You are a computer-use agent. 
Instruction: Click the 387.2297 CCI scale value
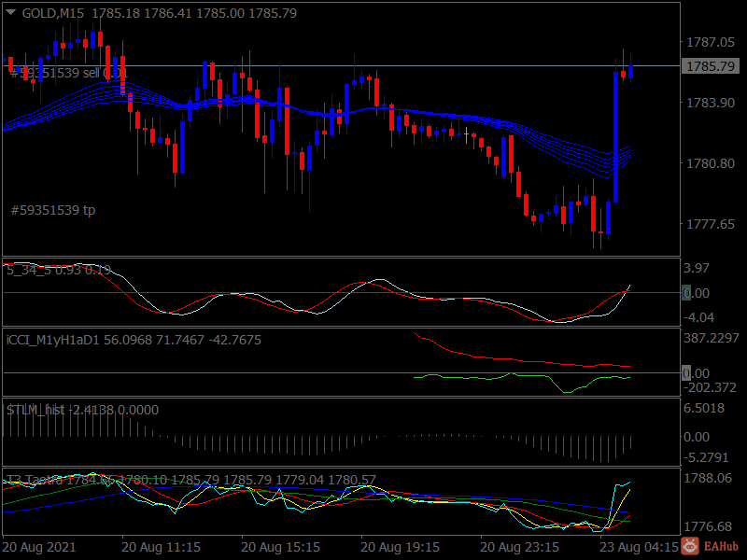[x=712, y=338]
